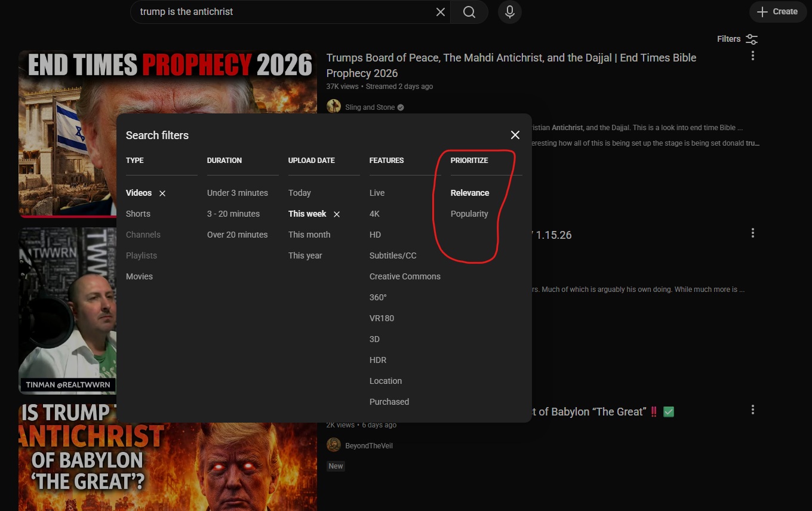Click the FEATURES column header
Viewport: 812px width, 511px height.
(x=387, y=160)
